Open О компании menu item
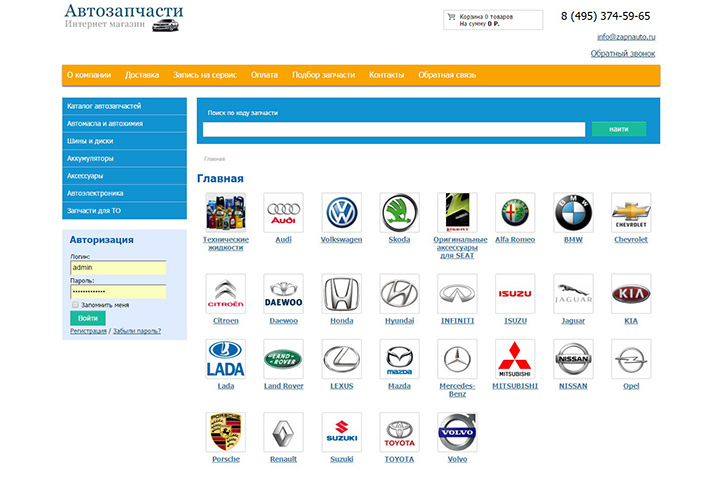 (x=89, y=75)
